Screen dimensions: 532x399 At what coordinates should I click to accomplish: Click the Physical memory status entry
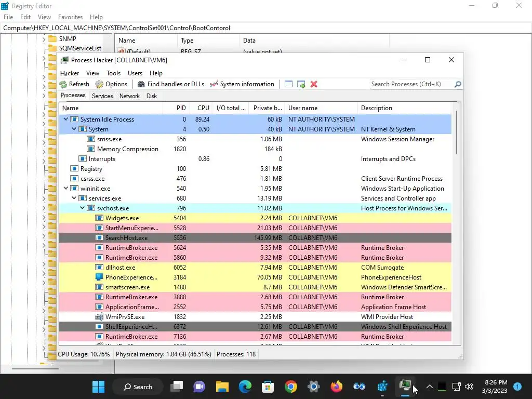tap(164, 354)
